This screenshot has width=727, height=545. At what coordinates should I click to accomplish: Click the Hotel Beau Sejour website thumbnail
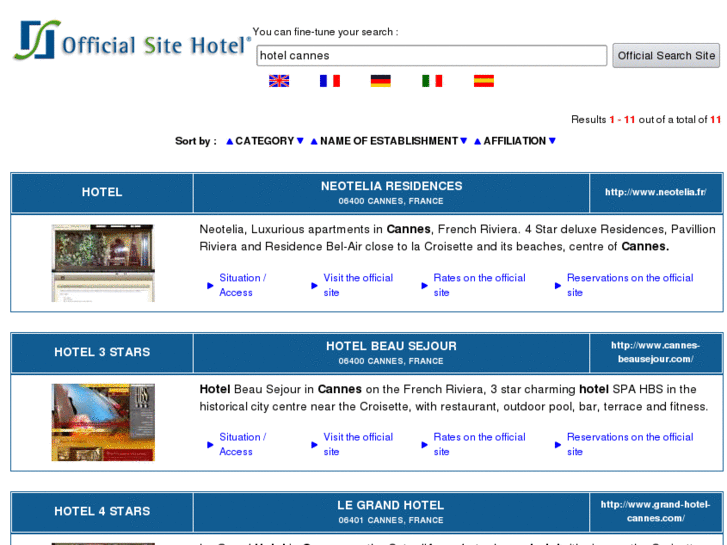(x=103, y=422)
